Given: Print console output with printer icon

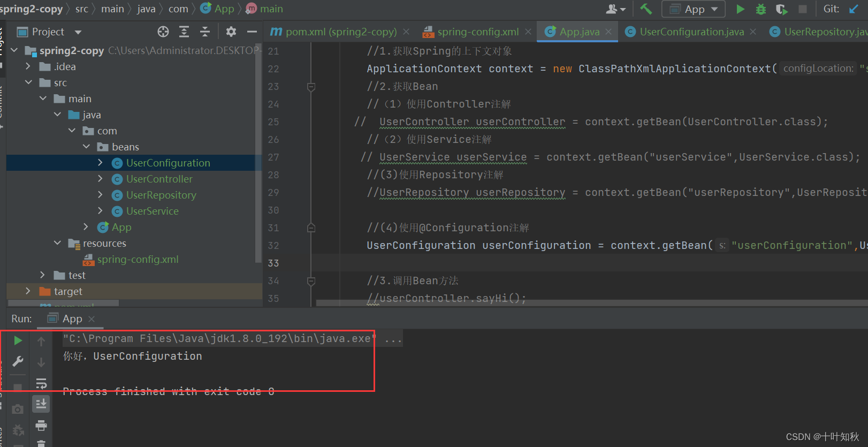Looking at the screenshot, I should coord(41,426).
